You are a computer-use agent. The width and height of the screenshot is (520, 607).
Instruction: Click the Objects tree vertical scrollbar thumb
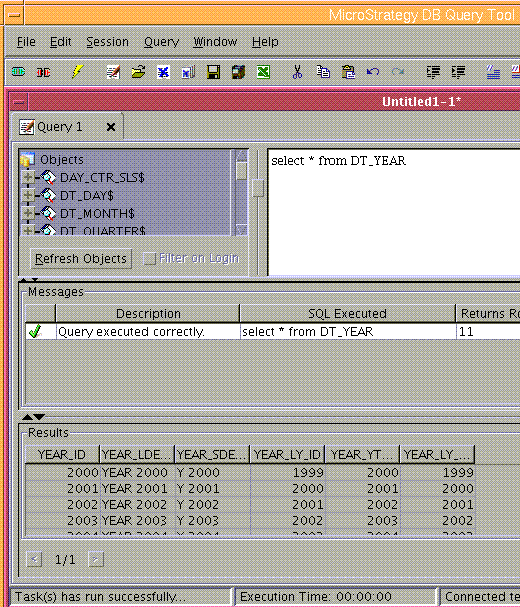241,171
